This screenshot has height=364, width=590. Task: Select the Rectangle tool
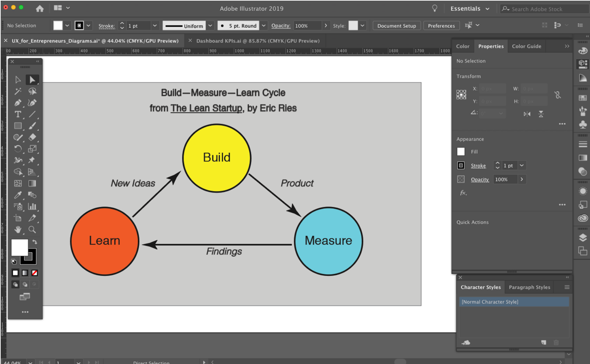pyautogui.click(x=18, y=126)
